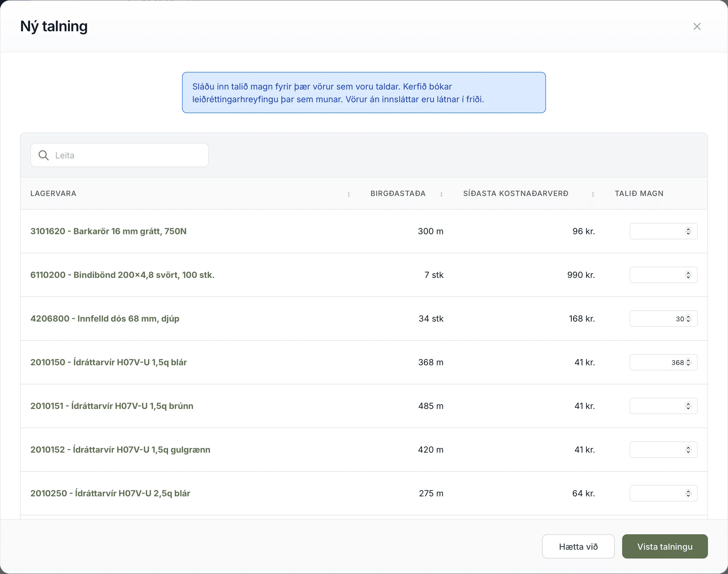Open item 4206800 - Innfelld dós 68 mm
Image resolution: width=728 pixels, height=574 pixels.
(105, 319)
